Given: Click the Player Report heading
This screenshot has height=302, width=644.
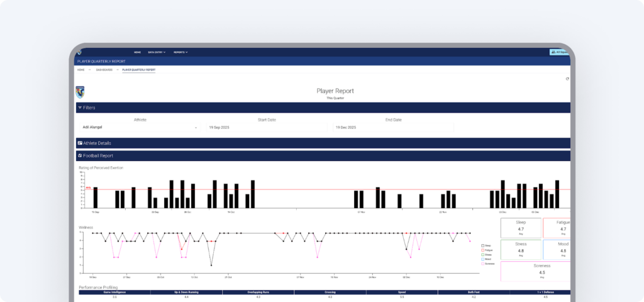Looking at the screenshot, I should point(335,91).
